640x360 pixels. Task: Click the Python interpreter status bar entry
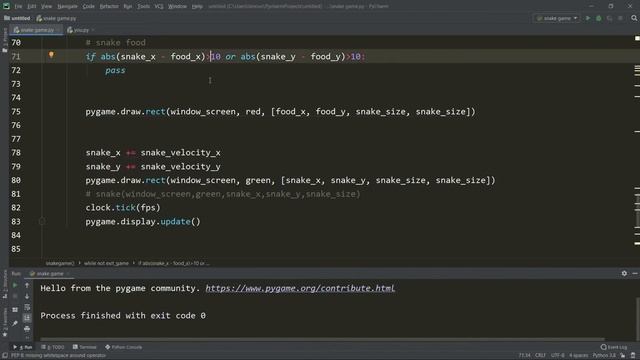pos(604,356)
